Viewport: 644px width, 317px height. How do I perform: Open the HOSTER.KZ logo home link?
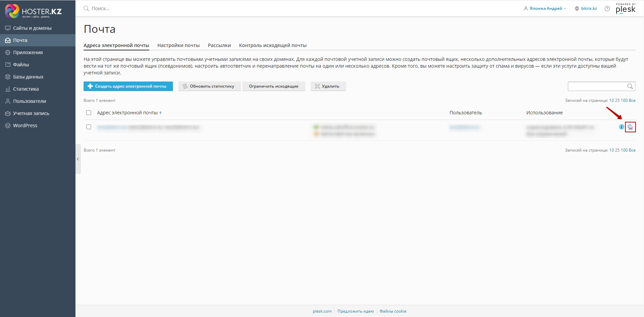coord(34,11)
